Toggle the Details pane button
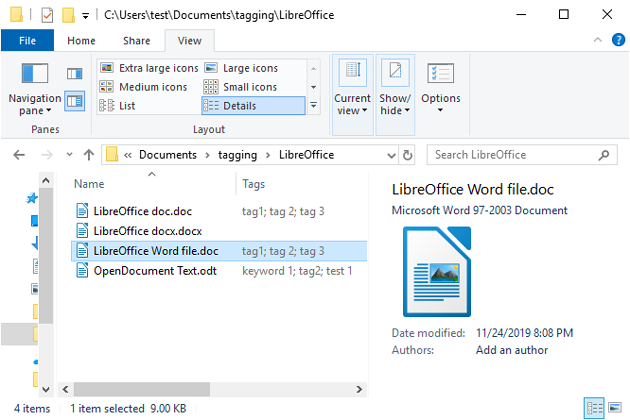This screenshot has width=630, height=420. click(74, 101)
